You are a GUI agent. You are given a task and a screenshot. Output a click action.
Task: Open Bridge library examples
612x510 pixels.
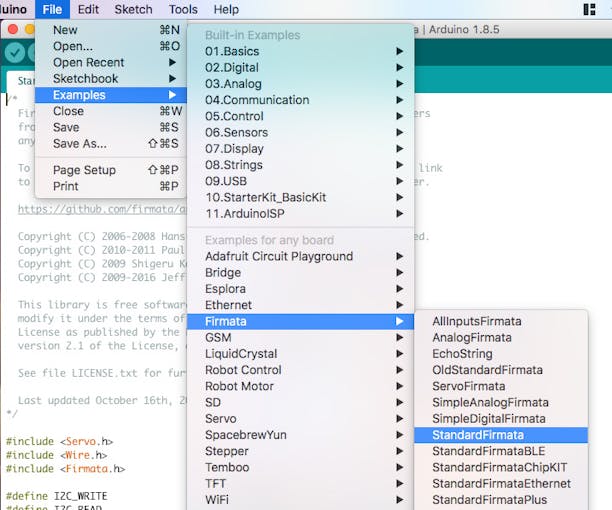[301, 272]
